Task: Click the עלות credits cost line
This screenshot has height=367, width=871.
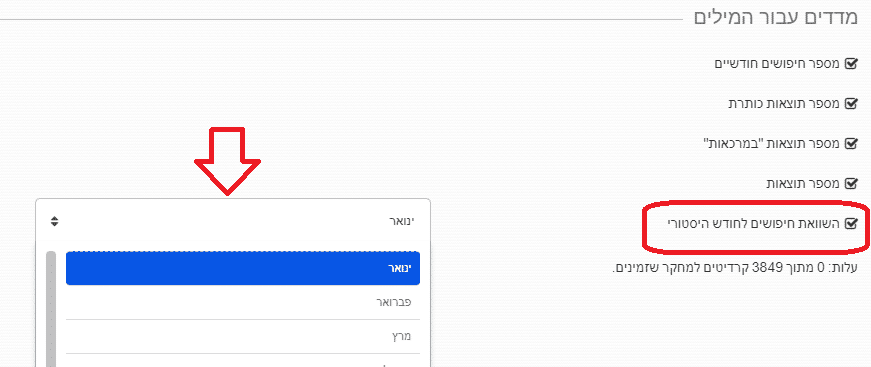Action: pyautogui.click(x=735, y=269)
